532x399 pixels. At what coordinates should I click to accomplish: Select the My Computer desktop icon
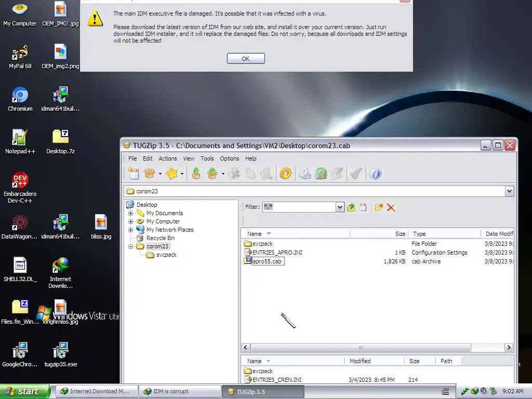(x=20, y=14)
